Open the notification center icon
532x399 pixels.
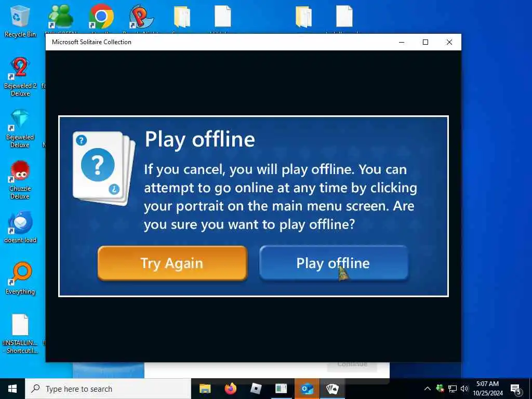(516, 390)
